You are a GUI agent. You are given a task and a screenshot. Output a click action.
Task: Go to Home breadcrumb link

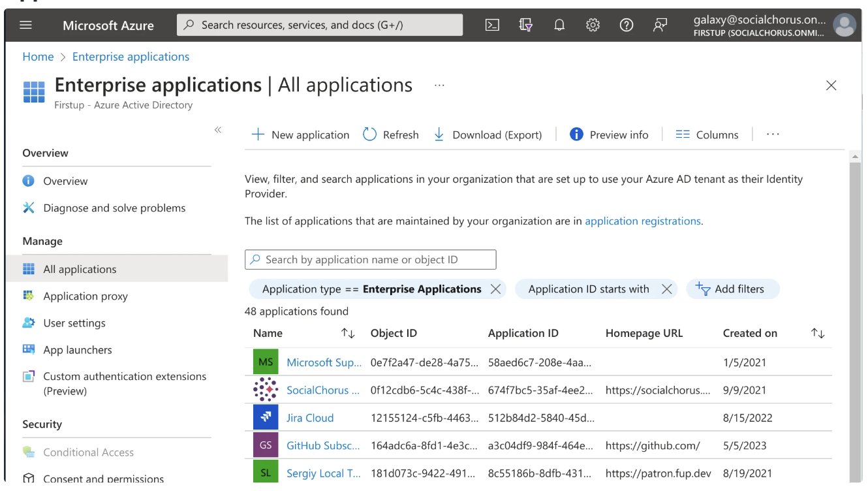click(x=38, y=57)
